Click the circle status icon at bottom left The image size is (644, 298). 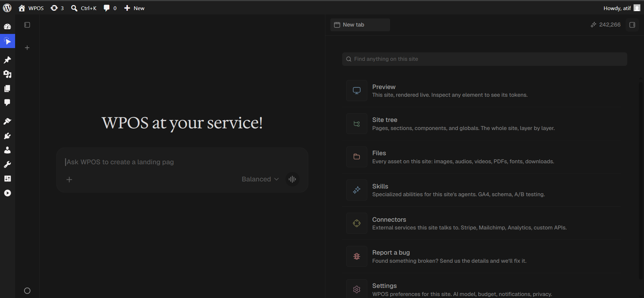[x=27, y=291]
